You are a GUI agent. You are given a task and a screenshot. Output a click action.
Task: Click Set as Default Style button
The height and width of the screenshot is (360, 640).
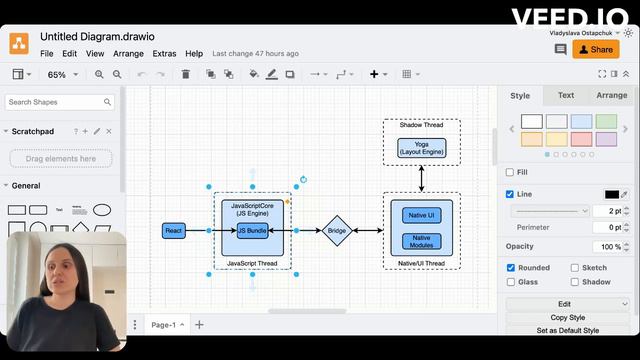pos(567,331)
